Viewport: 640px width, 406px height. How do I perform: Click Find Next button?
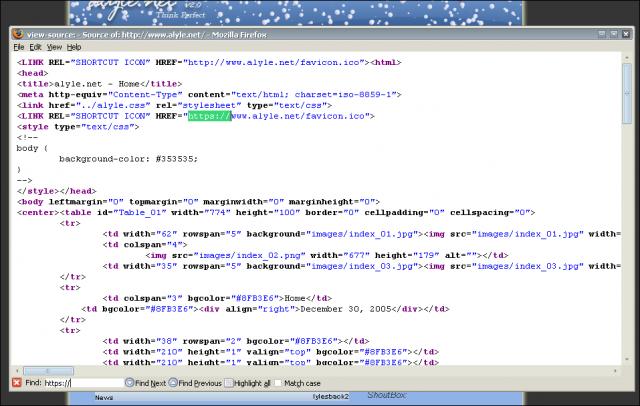145,383
